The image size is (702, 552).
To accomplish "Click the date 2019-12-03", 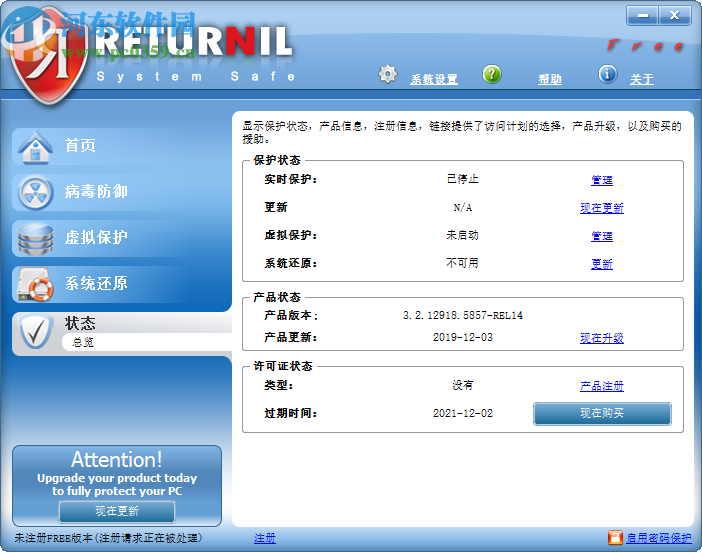I will [x=462, y=337].
